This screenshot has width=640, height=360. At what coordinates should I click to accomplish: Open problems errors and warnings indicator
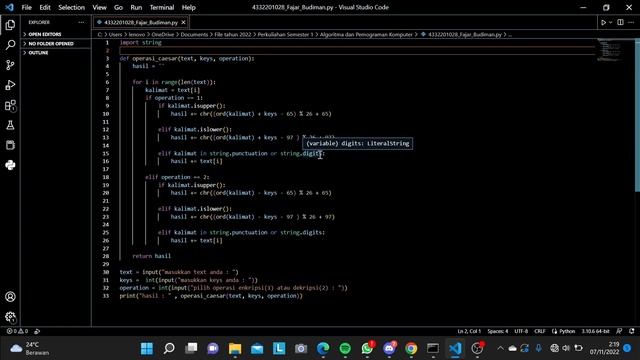(x=17, y=331)
